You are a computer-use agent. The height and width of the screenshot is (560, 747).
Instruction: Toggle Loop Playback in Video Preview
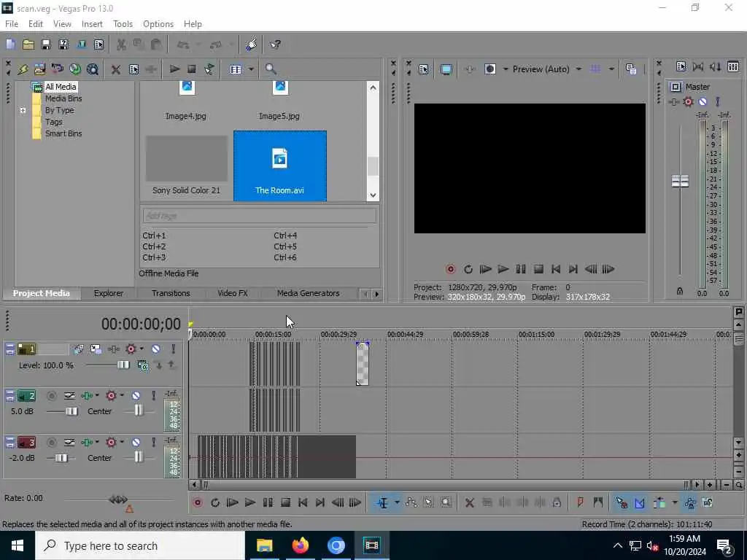[x=468, y=270]
